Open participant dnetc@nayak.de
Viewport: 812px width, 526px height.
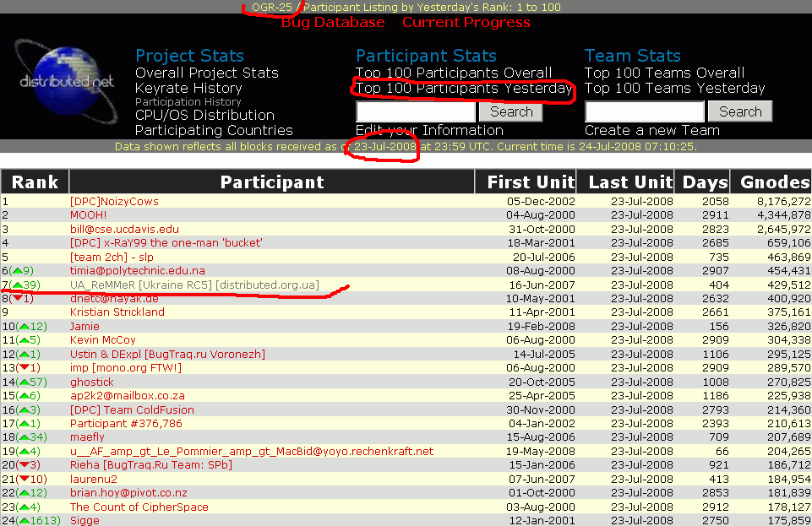pyautogui.click(x=114, y=298)
